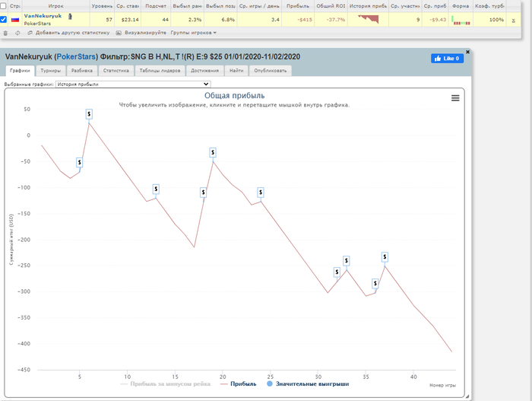Switch to the Турниры tab
532x401 pixels.
click(x=51, y=71)
